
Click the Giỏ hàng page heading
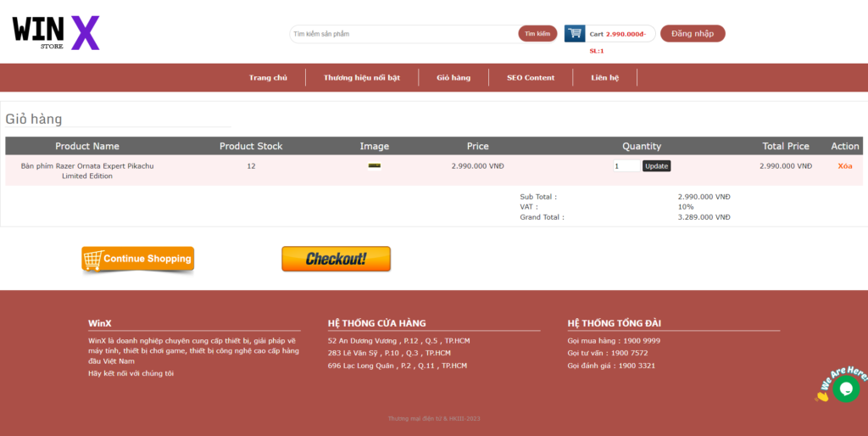(34, 119)
